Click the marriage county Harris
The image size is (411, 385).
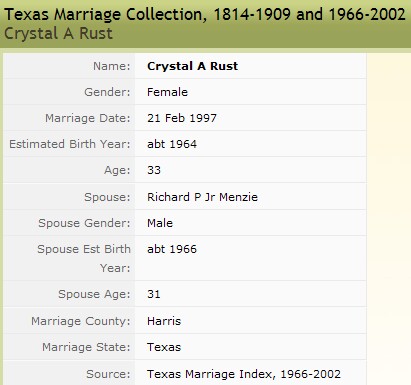point(164,321)
